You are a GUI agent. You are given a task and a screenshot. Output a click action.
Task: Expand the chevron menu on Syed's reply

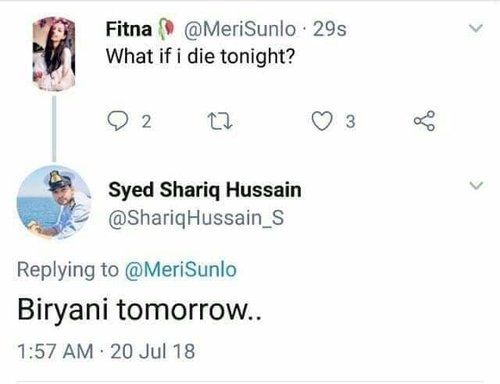[x=476, y=185]
